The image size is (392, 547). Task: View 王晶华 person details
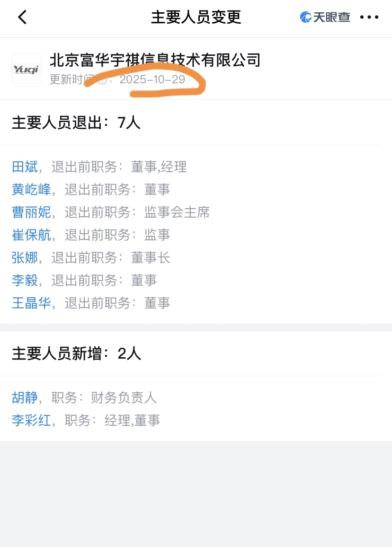(x=31, y=303)
